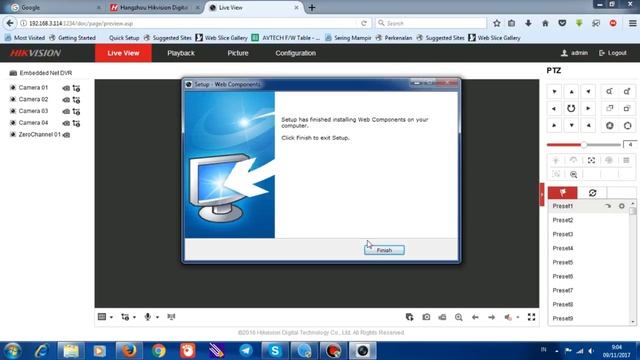The width and height of the screenshot is (640, 360).
Task: Open the Windows Start menu
Action: 12,351
